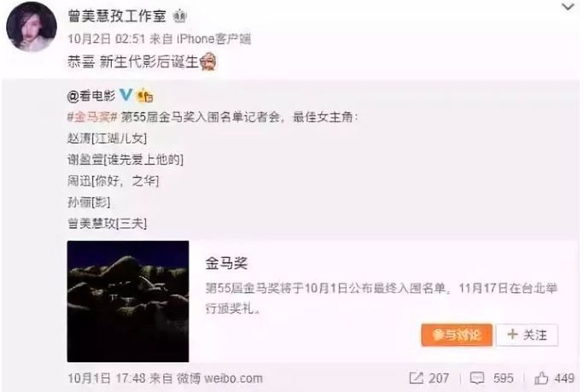Open the 曾美慧孜工作室 profile avatar

coord(32,26)
